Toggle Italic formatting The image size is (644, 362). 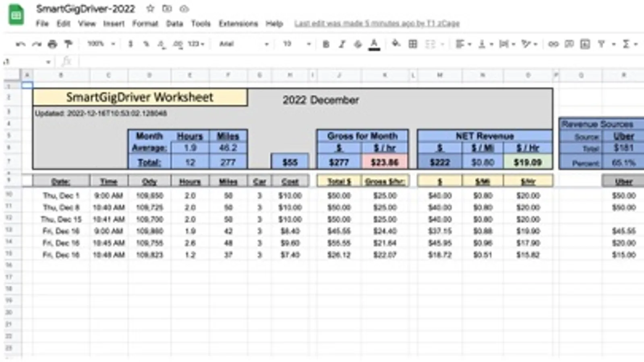point(342,44)
